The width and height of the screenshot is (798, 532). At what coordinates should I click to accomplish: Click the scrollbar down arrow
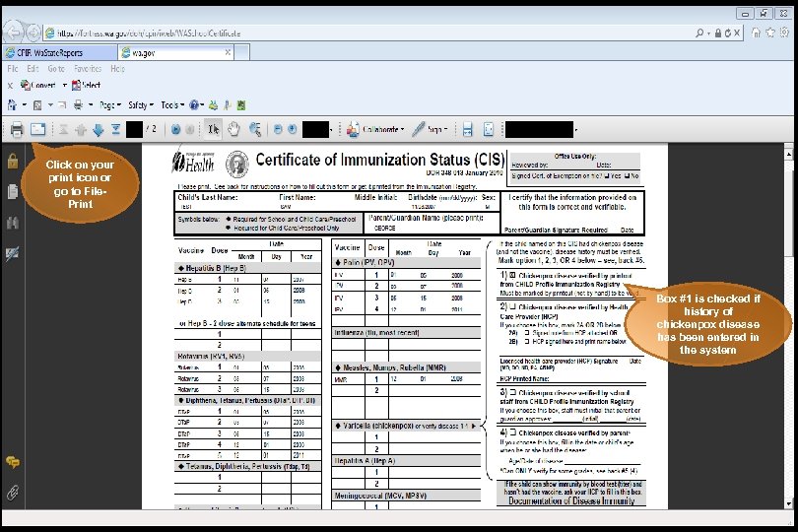(x=789, y=504)
